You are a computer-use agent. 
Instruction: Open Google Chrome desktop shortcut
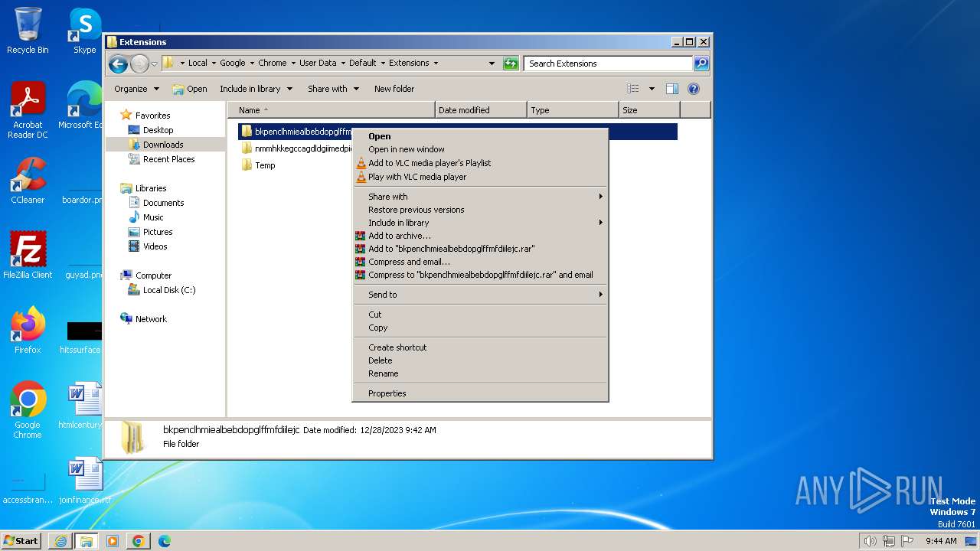[28, 409]
